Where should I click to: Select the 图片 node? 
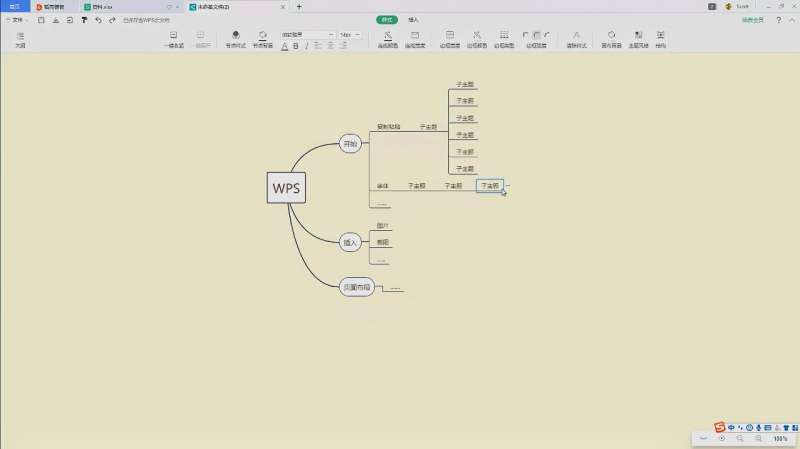[x=383, y=225]
